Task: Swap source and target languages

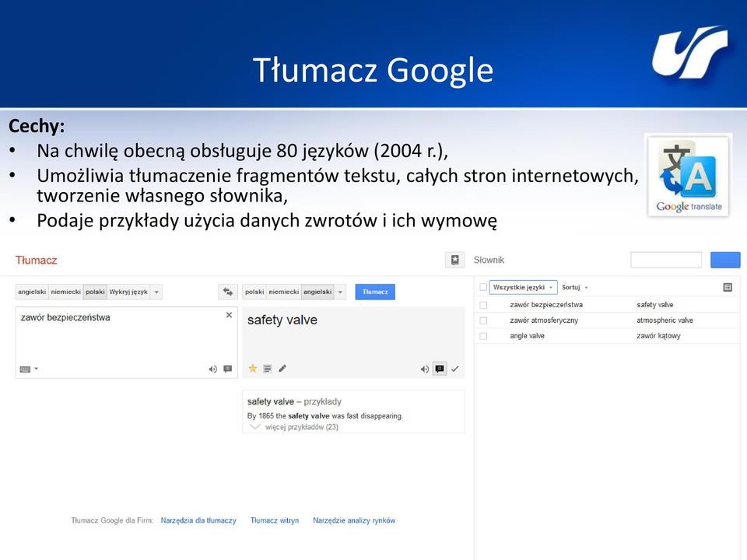Action: pos(228,292)
